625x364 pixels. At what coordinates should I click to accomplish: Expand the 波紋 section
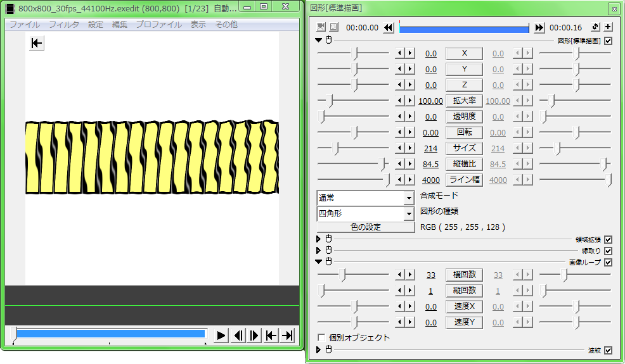[x=318, y=349]
